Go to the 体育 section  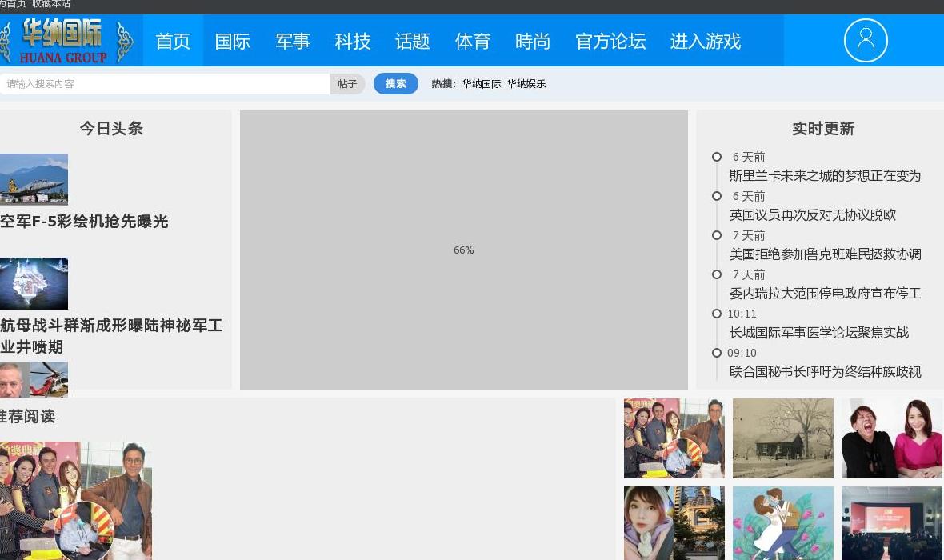(x=473, y=41)
